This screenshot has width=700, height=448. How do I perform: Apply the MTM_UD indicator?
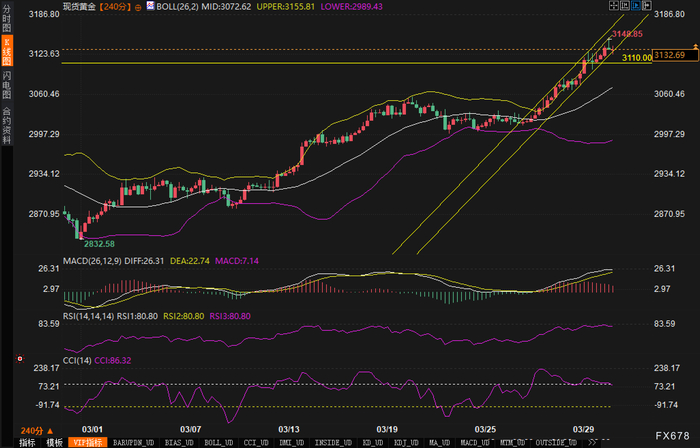pyautogui.click(x=512, y=443)
